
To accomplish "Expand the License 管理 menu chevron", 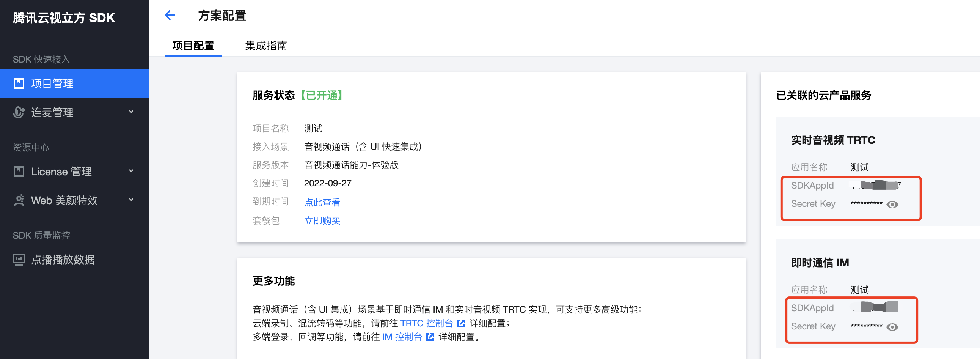I will pos(131,171).
